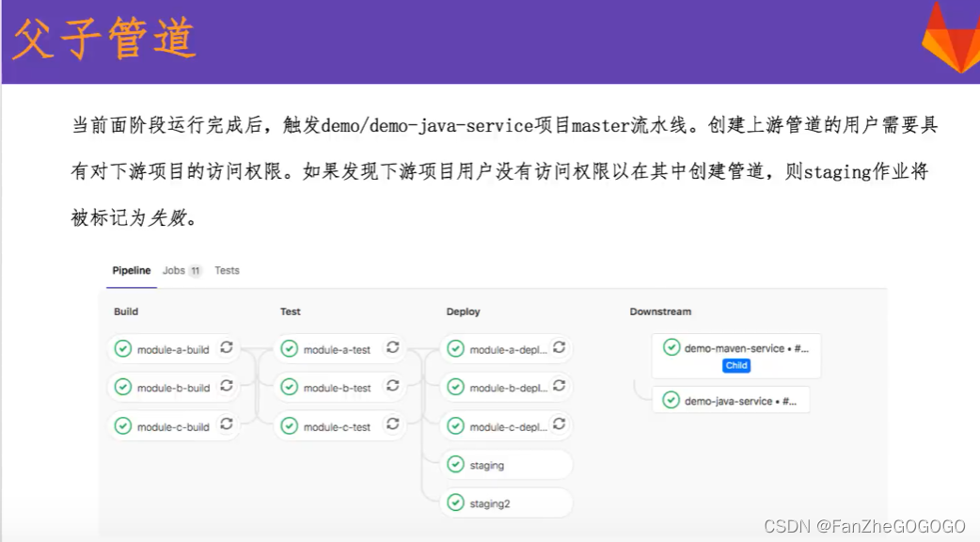This screenshot has height=542, width=980.
Task: Click the GitLab fox logo
Action: [951, 38]
